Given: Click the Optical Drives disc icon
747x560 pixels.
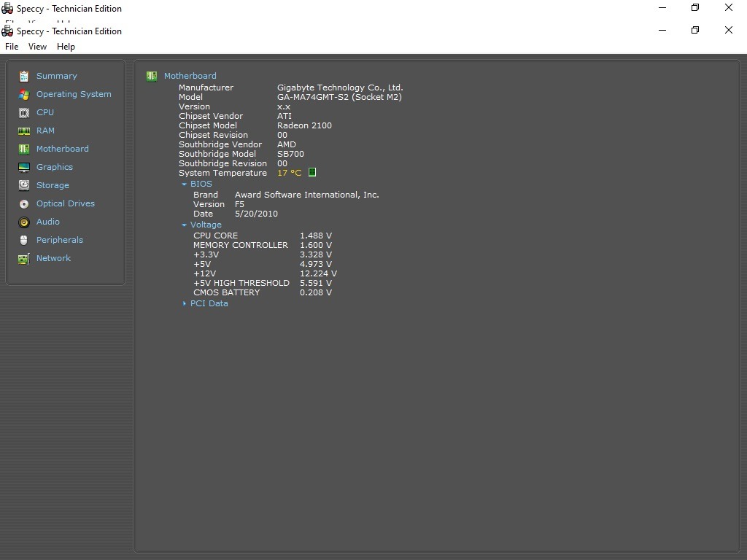Looking at the screenshot, I should (x=24, y=203).
